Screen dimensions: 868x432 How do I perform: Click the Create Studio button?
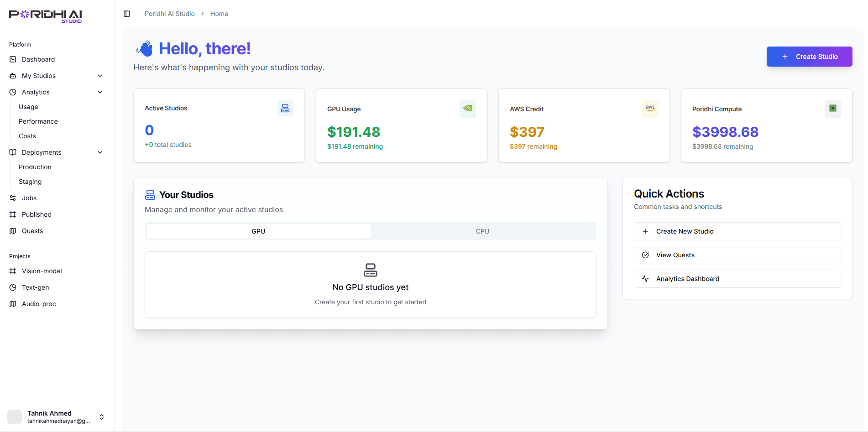809,57
